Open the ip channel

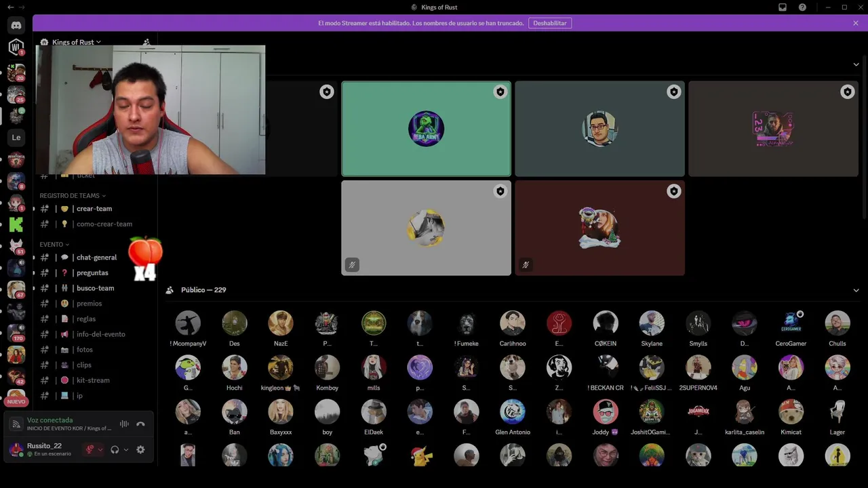[x=95, y=396]
